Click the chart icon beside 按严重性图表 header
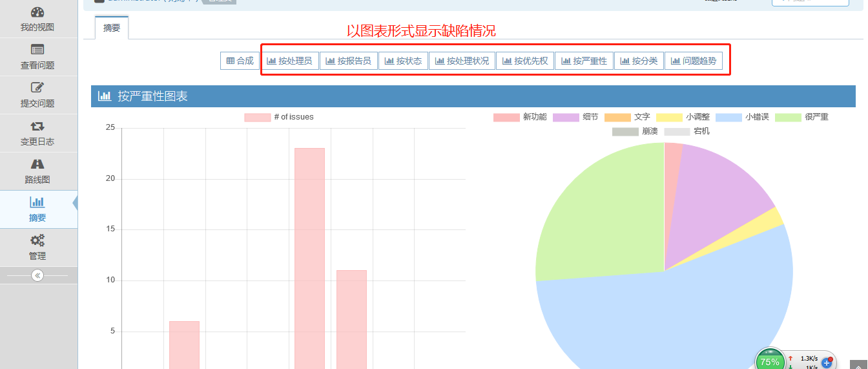 [x=104, y=96]
